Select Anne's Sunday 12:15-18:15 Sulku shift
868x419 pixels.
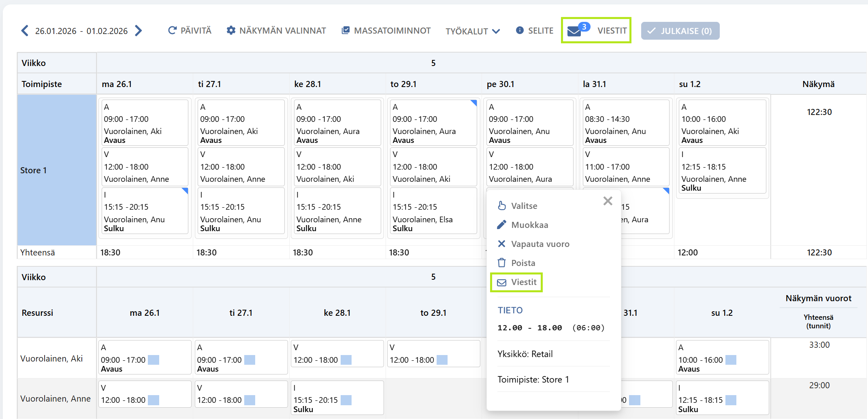(722, 170)
